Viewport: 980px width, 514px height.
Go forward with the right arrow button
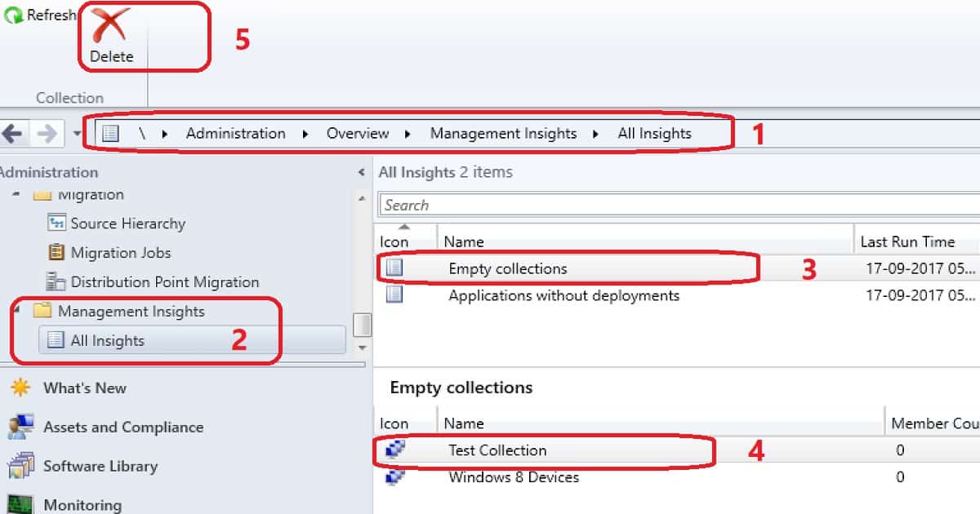(x=47, y=134)
